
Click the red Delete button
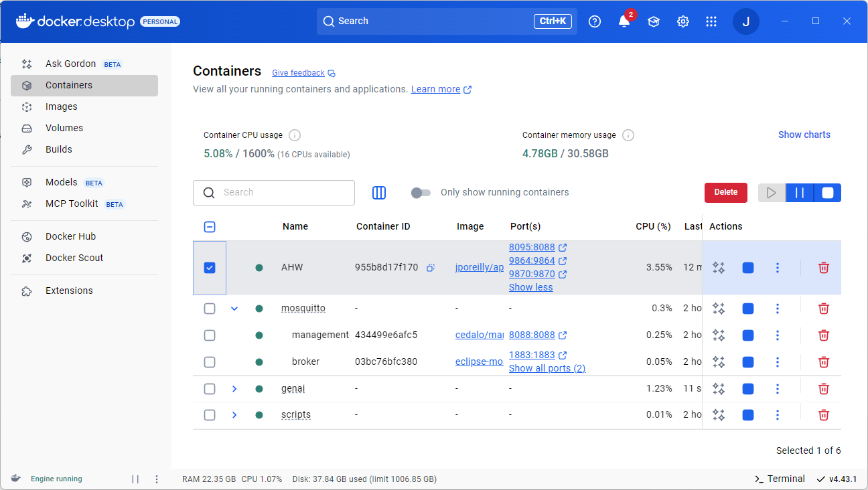click(726, 192)
